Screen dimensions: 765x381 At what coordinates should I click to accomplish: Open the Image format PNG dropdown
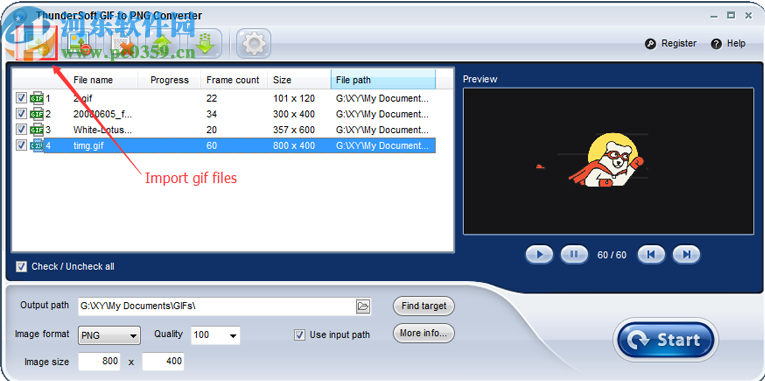pos(109,335)
